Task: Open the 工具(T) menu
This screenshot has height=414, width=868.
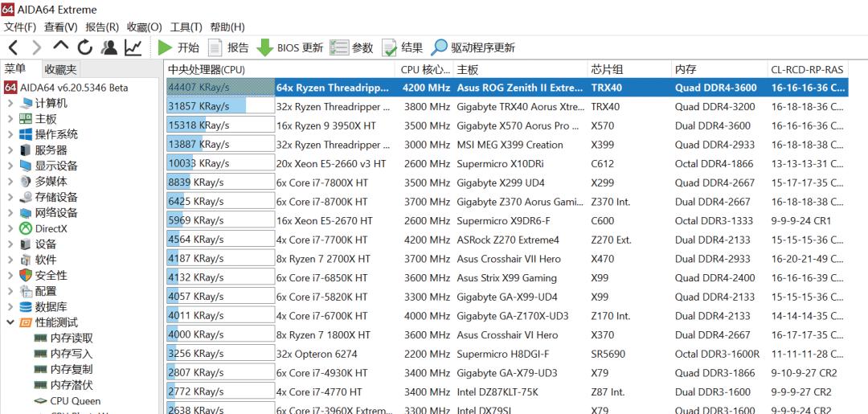Action: (186, 27)
